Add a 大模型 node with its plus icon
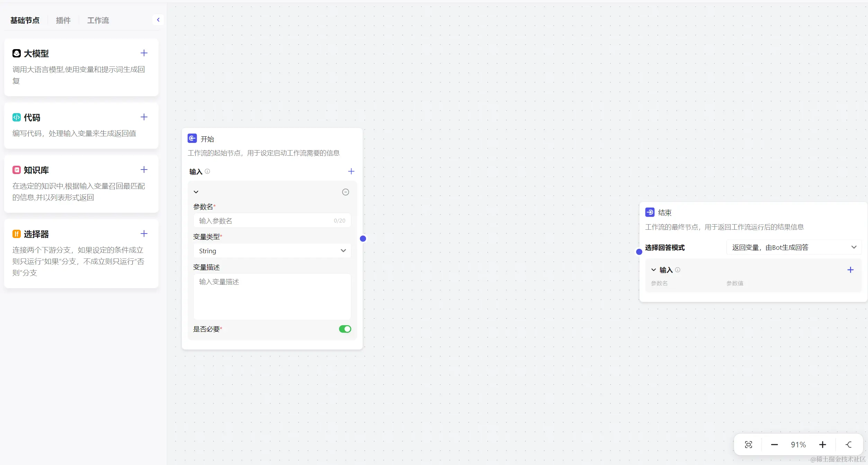This screenshot has width=868, height=465. (x=144, y=53)
